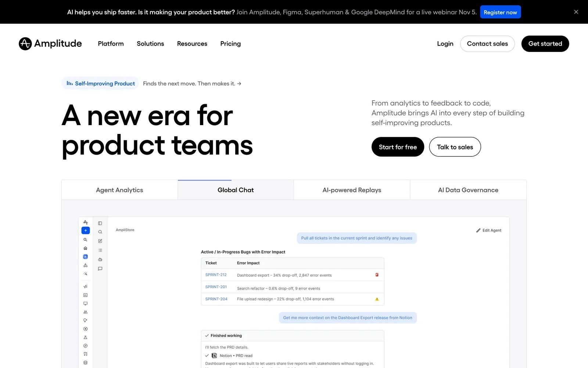Click the robot agent icon in chat strip

(x=100, y=259)
